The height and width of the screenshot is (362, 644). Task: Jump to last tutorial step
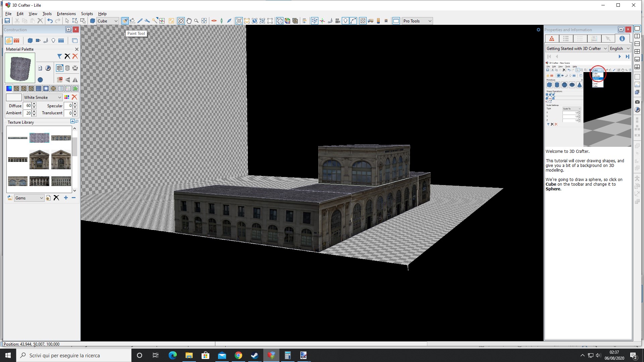coord(627,57)
